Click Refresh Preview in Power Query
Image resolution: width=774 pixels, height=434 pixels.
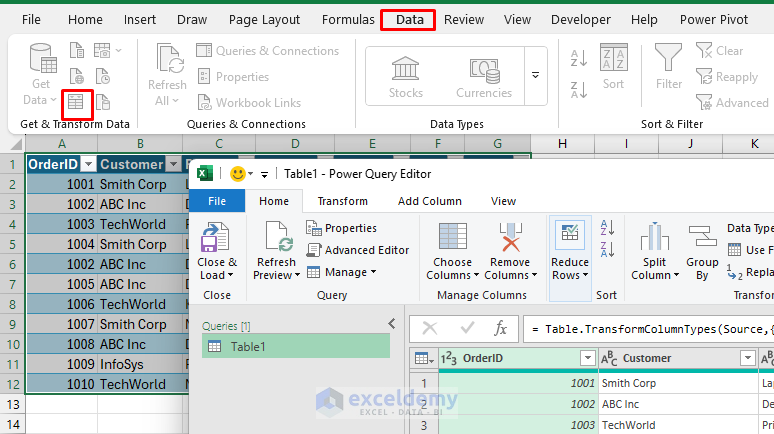(276, 251)
